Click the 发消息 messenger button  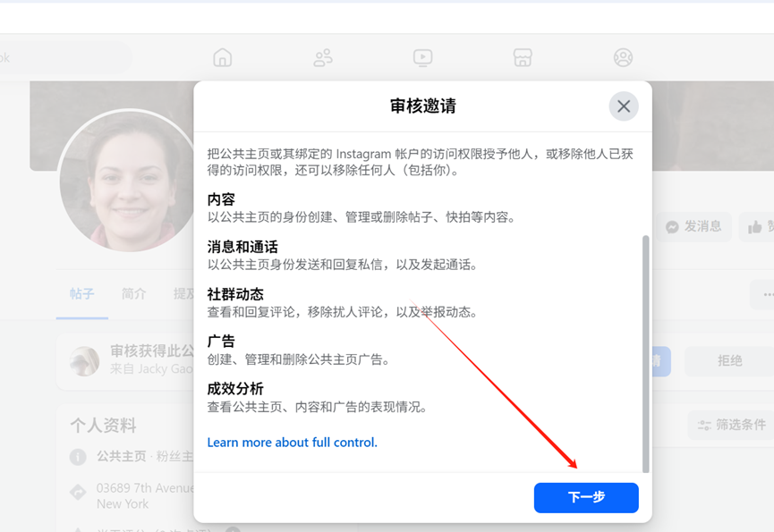tap(693, 227)
